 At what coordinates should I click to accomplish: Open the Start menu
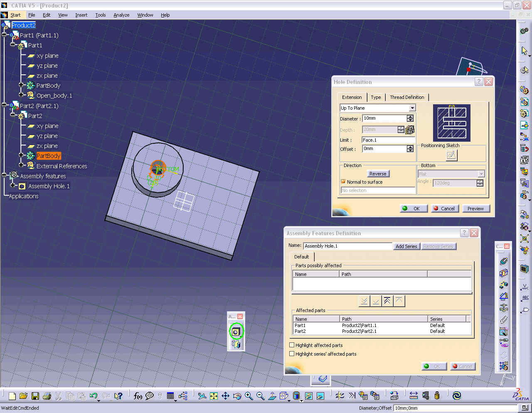(x=15, y=15)
